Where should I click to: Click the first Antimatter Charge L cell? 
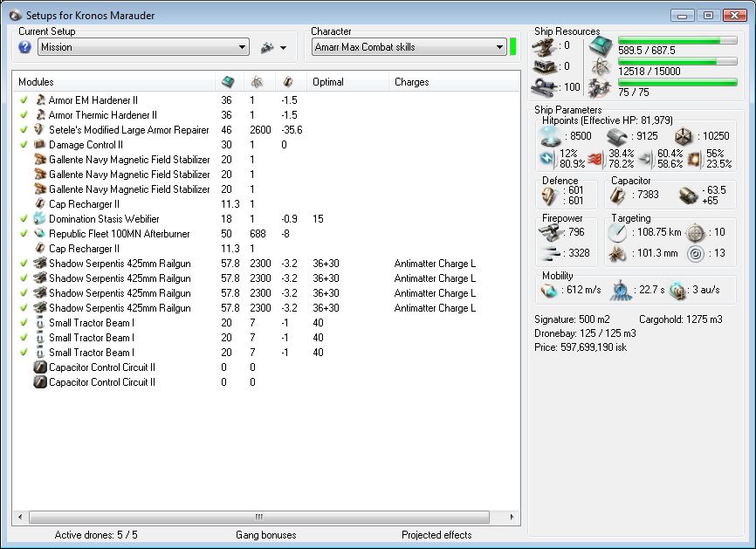[x=435, y=264]
